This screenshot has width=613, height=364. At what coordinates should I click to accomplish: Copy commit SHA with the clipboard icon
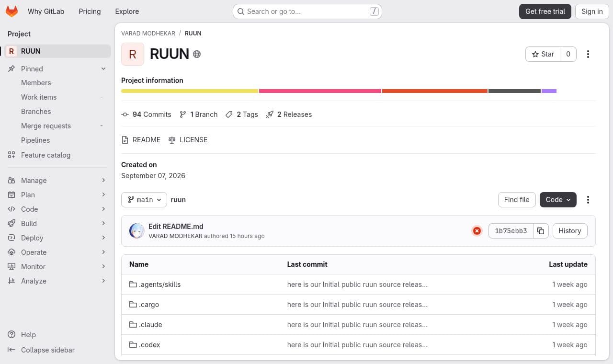pyautogui.click(x=541, y=231)
